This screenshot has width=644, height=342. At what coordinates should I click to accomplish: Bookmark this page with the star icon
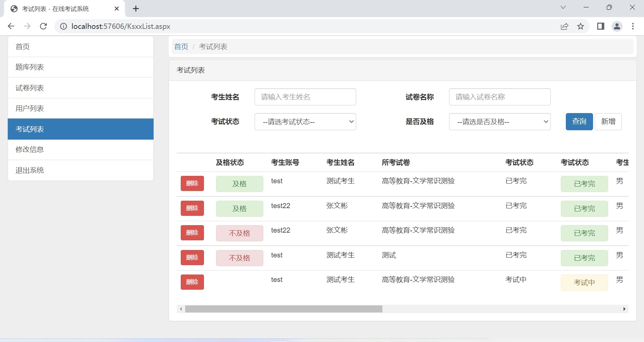(581, 26)
